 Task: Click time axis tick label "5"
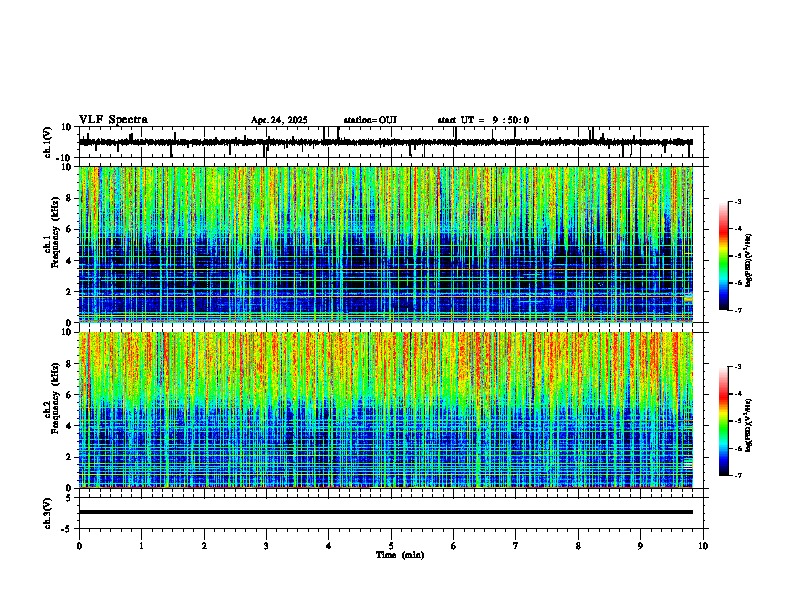pyautogui.click(x=391, y=546)
